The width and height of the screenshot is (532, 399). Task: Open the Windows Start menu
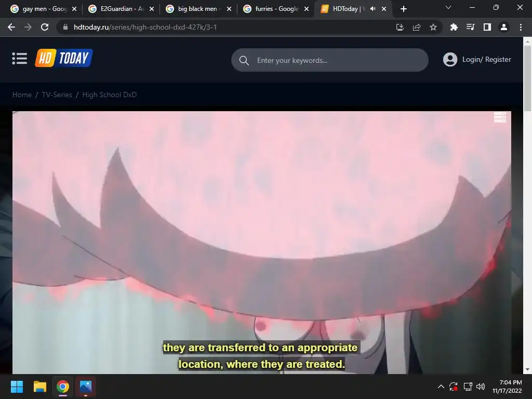pos(17,387)
